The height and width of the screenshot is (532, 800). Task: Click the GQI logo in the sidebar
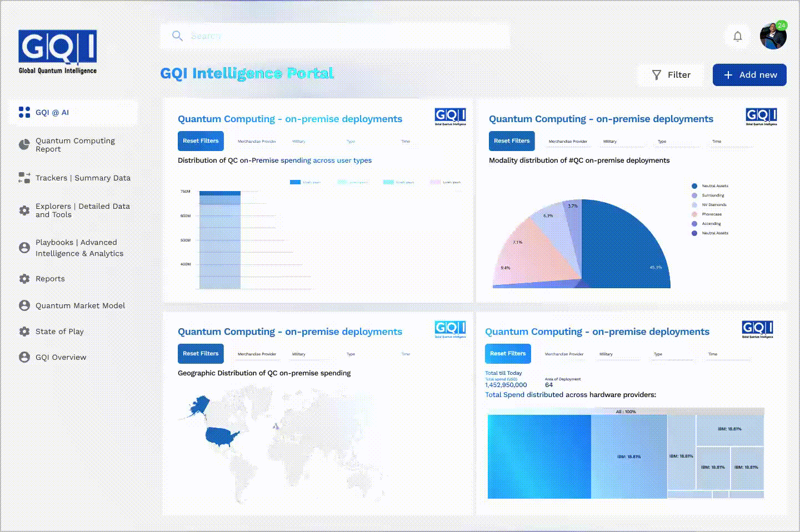(x=58, y=52)
